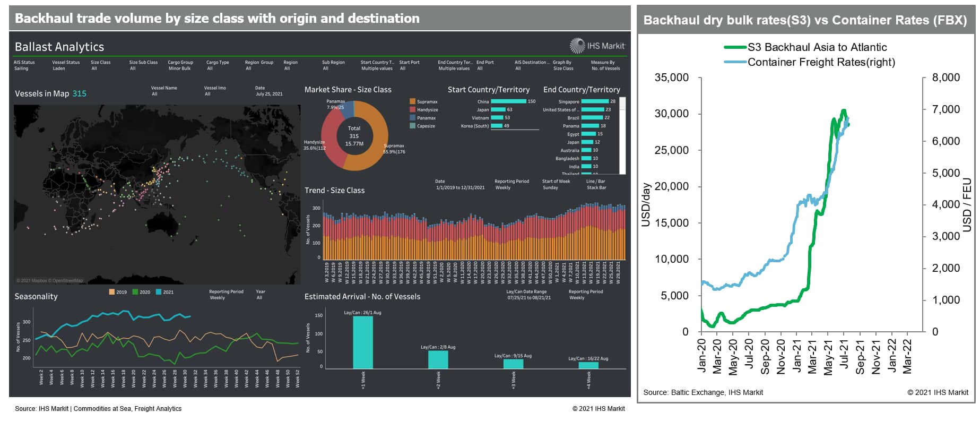The height and width of the screenshot is (421, 980).
Task: Click the Capesize legend color square
Action: (x=412, y=126)
